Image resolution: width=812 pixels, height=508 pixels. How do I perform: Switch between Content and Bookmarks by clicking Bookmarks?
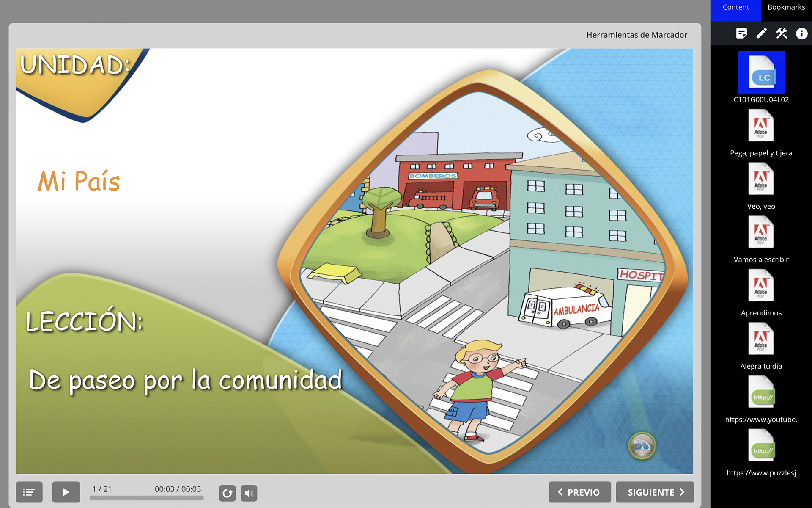click(x=786, y=7)
